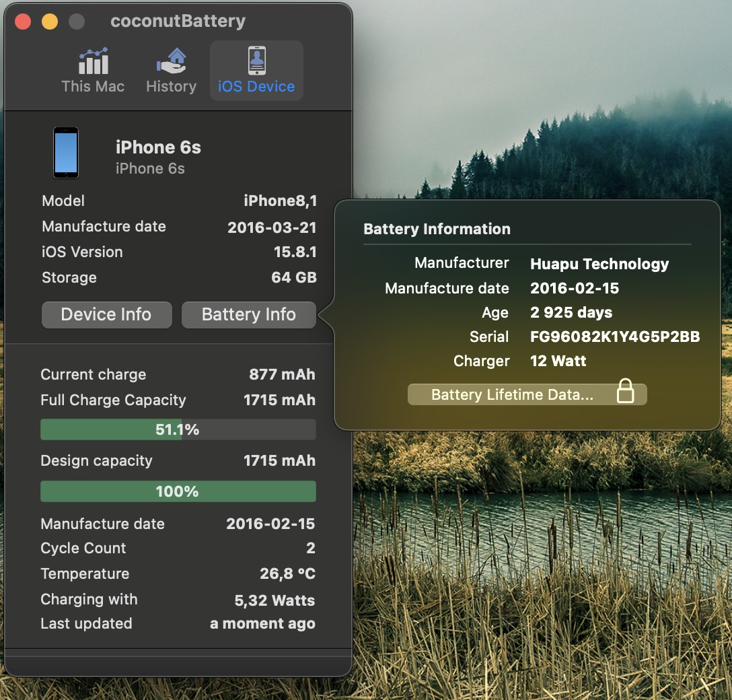The image size is (732, 700).
Task: Click the popover manufacture date 2016-02-15
Action: 574,288
